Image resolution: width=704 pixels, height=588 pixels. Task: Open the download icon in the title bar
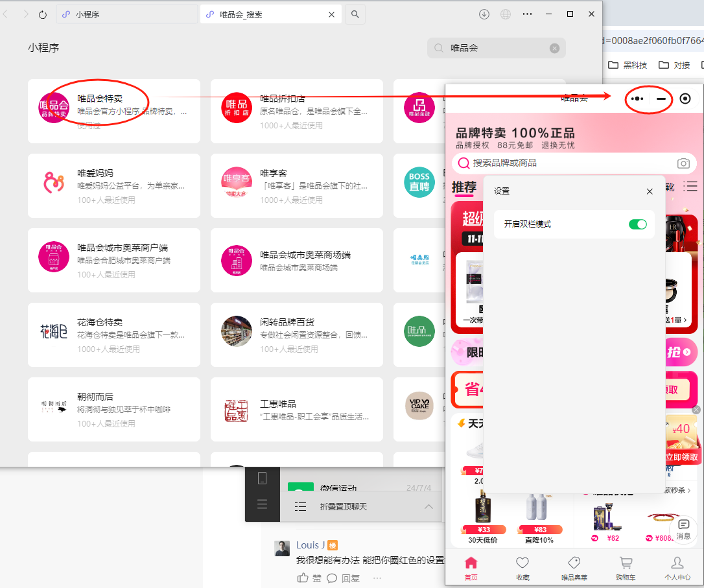(x=484, y=14)
